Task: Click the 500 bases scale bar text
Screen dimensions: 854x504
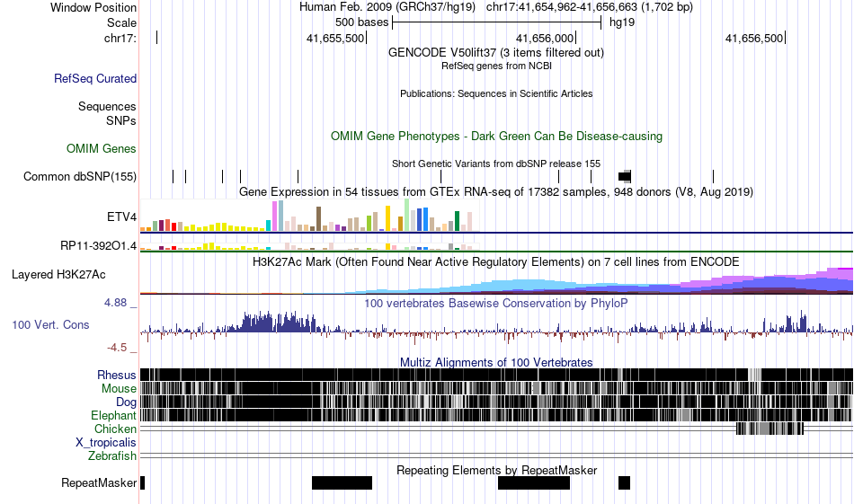Action: 361,22
